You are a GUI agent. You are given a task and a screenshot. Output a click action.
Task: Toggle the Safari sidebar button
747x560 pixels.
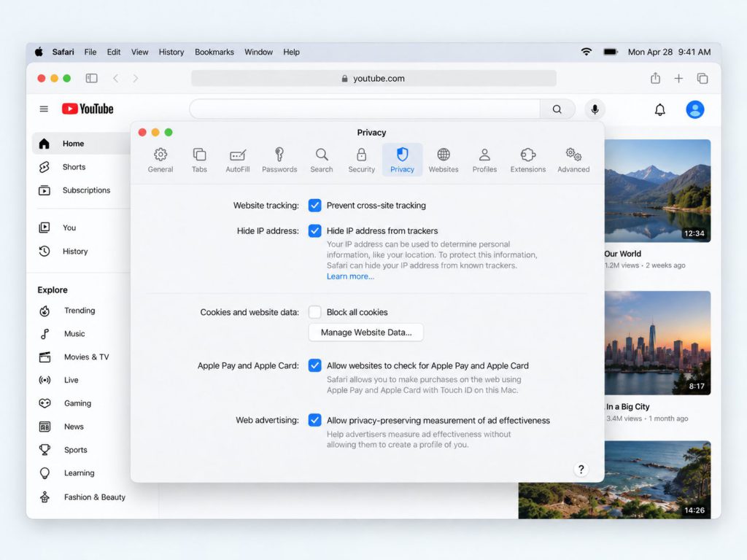pos(91,78)
